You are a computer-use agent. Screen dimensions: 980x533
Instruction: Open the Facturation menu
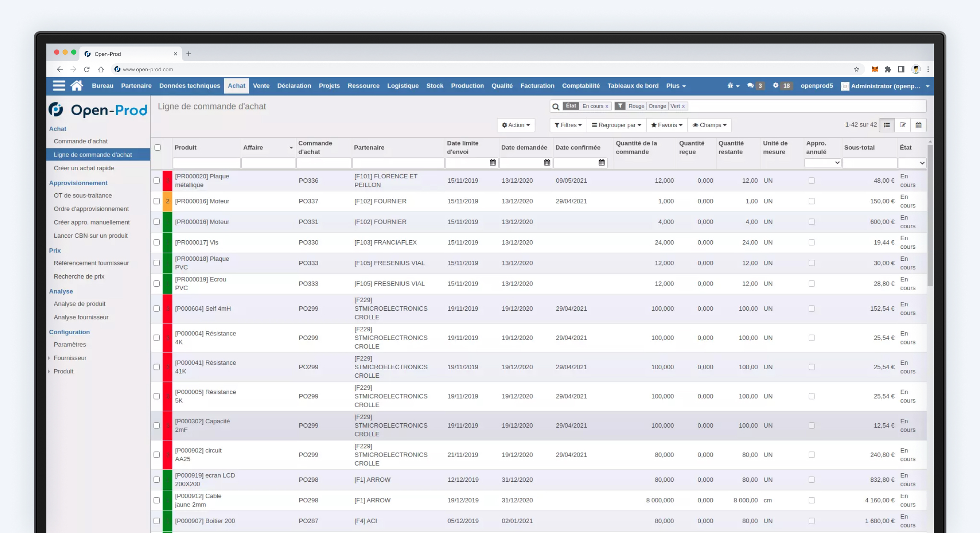coord(537,86)
